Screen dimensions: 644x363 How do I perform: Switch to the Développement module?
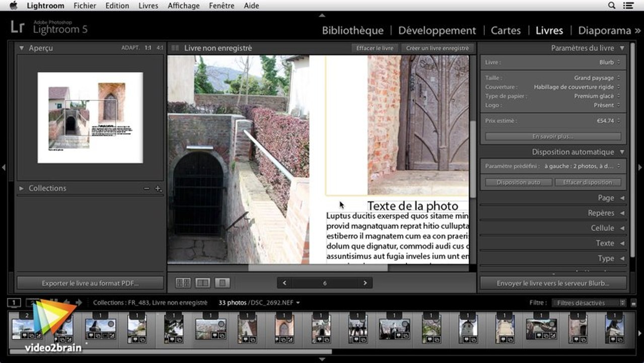437,30
